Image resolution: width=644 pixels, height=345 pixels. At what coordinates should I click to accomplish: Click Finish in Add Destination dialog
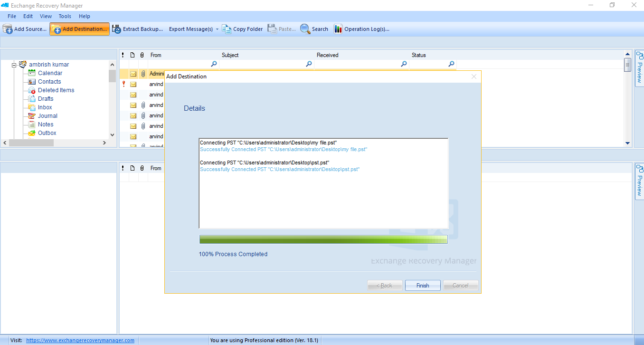(423, 286)
